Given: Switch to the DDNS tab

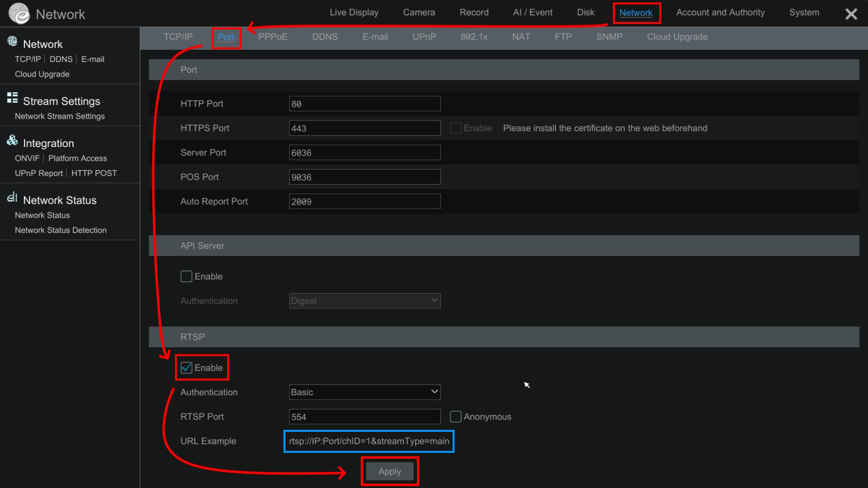Looking at the screenshot, I should point(325,37).
